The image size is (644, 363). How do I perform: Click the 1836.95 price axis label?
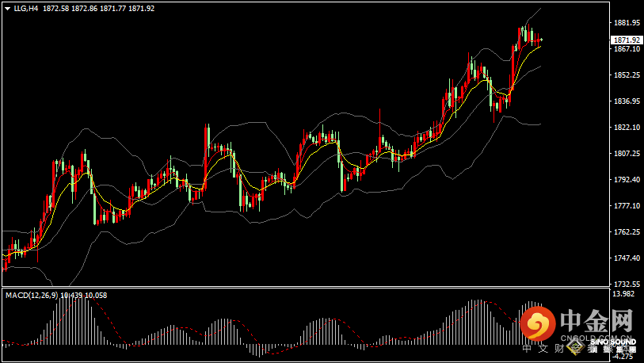pyautogui.click(x=626, y=101)
